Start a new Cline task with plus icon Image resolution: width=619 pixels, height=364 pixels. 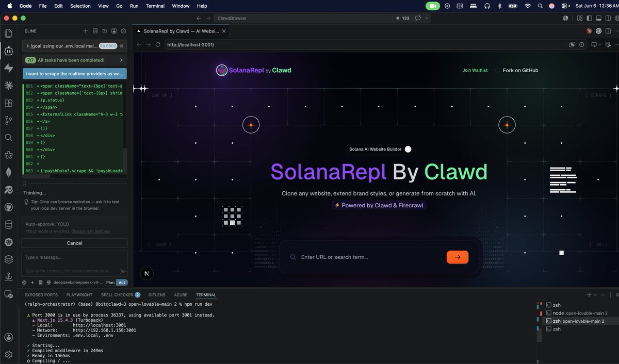click(86, 31)
